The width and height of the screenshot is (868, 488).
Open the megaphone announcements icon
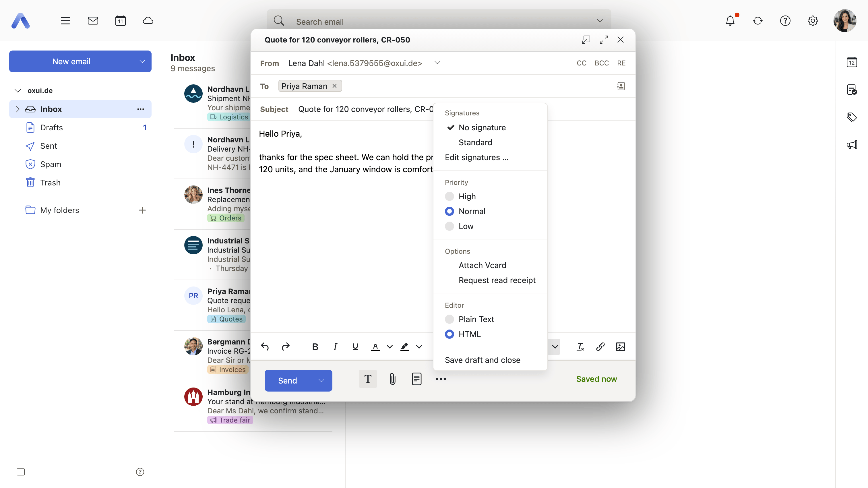pyautogui.click(x=852, y=145)
